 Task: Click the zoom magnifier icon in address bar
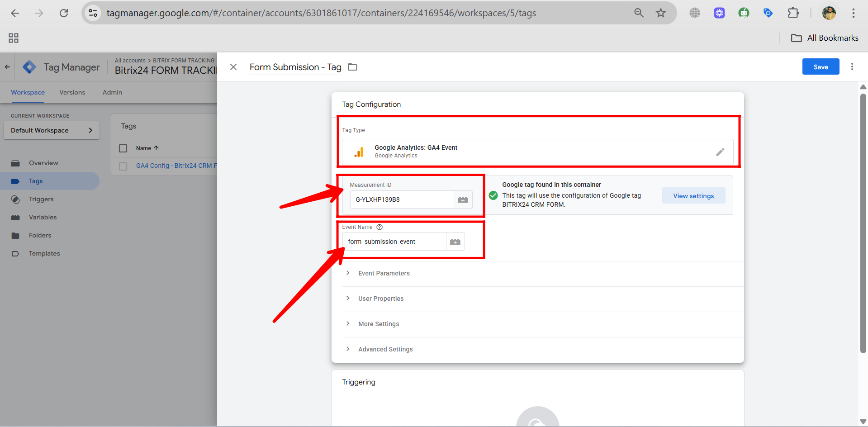click(x=639, y=13)
